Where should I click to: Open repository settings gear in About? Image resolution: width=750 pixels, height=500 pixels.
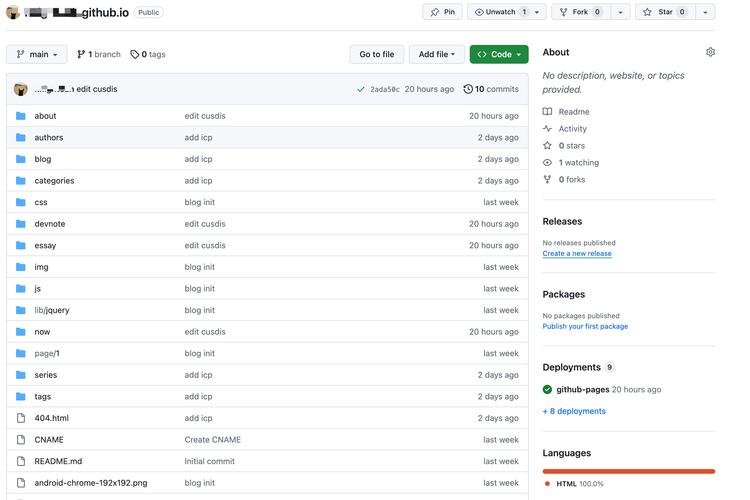point(710,52)
